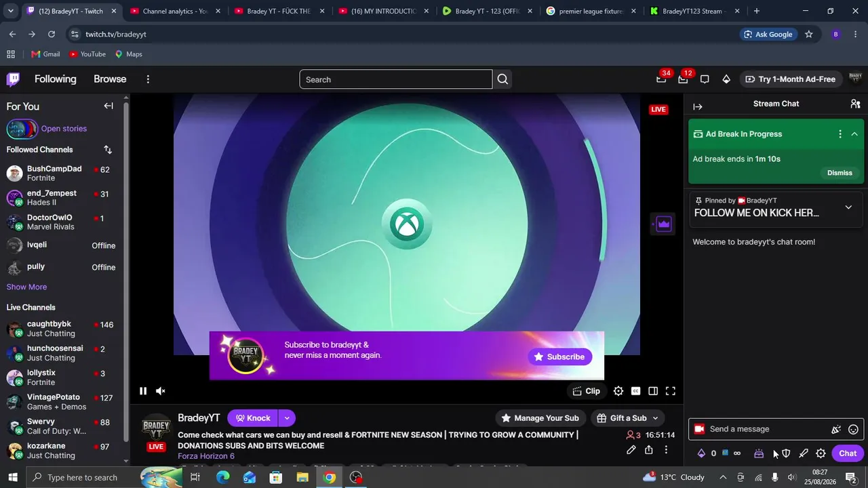The height and width of the screenshot is (488, 868).
Task: Click the Subscribe button in the banner
Action: (x=559, y=357)
